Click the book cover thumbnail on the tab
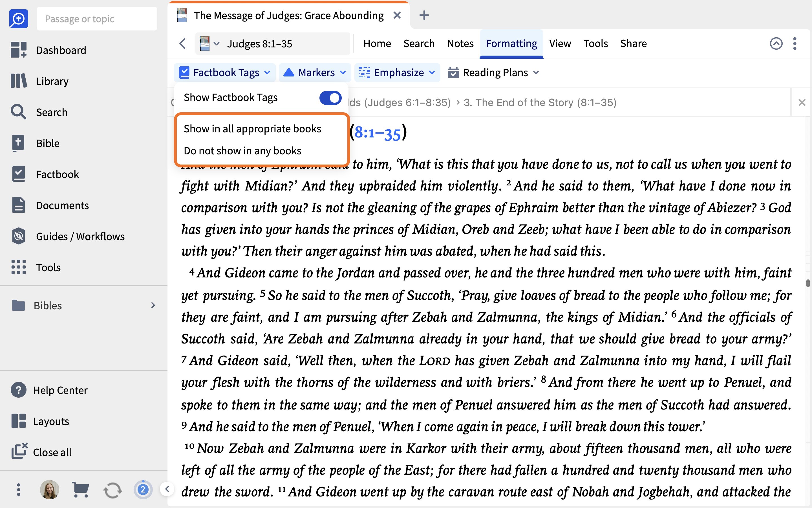812x508 pixels. 182,15
